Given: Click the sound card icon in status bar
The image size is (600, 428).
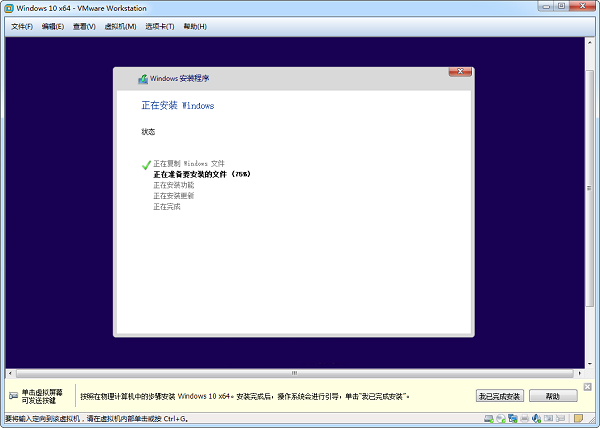Looking at the screenshot, I should (x=536, y=418).
